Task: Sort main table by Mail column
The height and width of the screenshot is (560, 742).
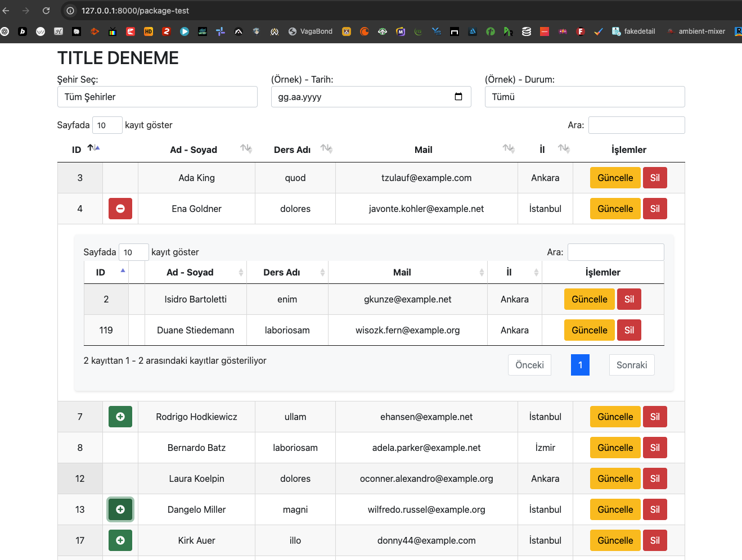Action: 423,150
